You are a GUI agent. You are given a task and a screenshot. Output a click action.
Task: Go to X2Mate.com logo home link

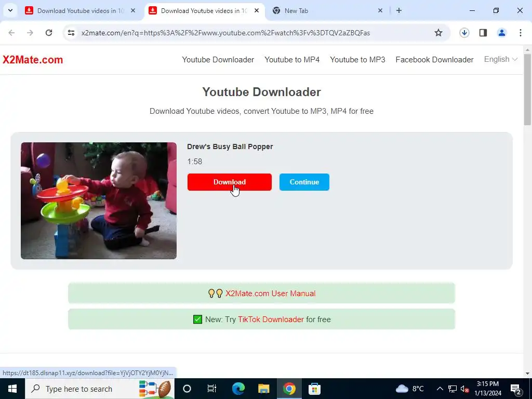click(33, 60)
